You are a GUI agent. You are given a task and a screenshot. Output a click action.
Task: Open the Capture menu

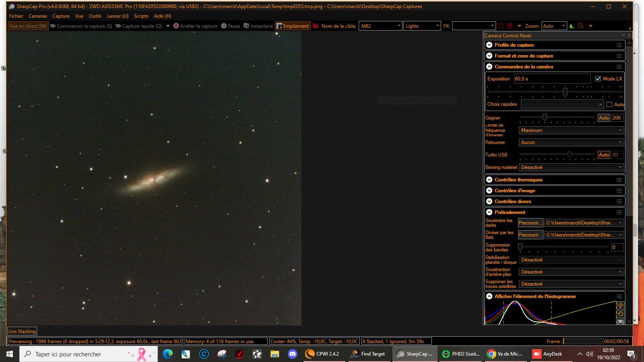pos(61,16)
